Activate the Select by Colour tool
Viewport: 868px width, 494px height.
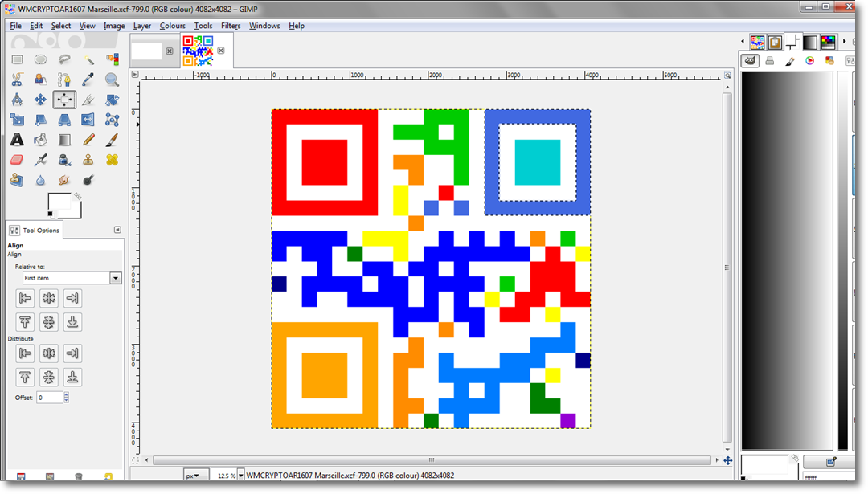tap(112, 59)
